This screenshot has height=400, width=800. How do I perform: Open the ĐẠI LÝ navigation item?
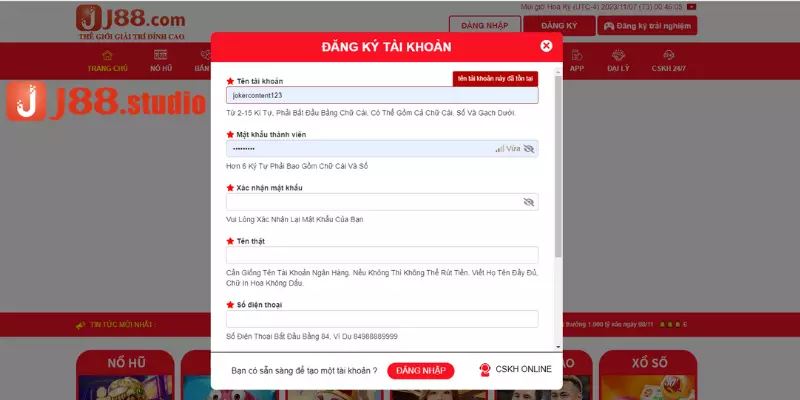618,61
